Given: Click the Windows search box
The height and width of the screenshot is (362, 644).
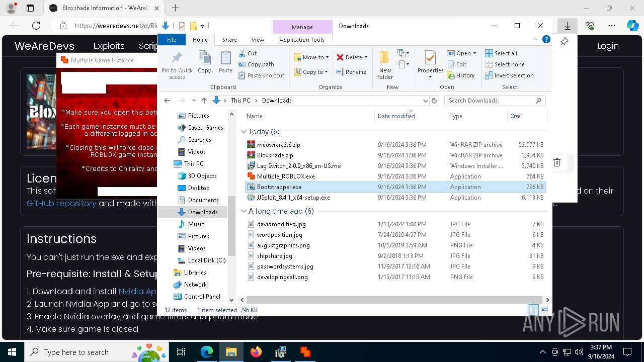Looking at the screenshot, I should [x=96, y=352].
